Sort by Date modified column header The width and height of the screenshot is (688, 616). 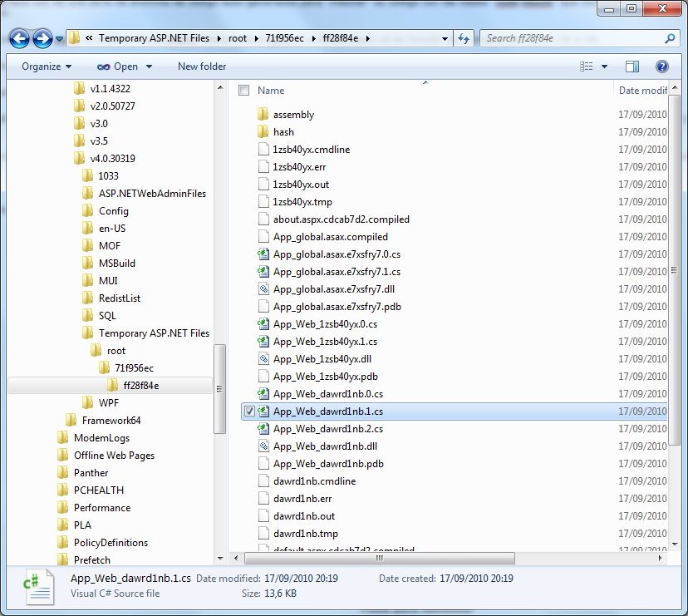tap(642, 91)
